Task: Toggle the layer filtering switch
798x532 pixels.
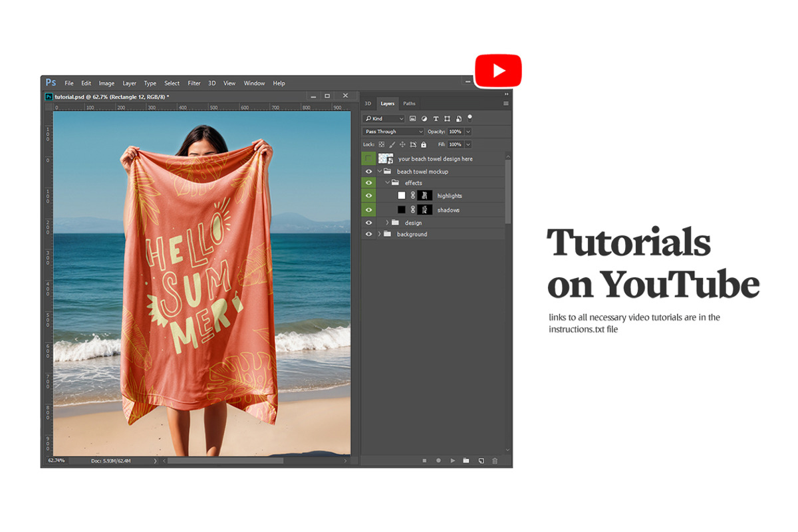Action: (x=470, y=117)
